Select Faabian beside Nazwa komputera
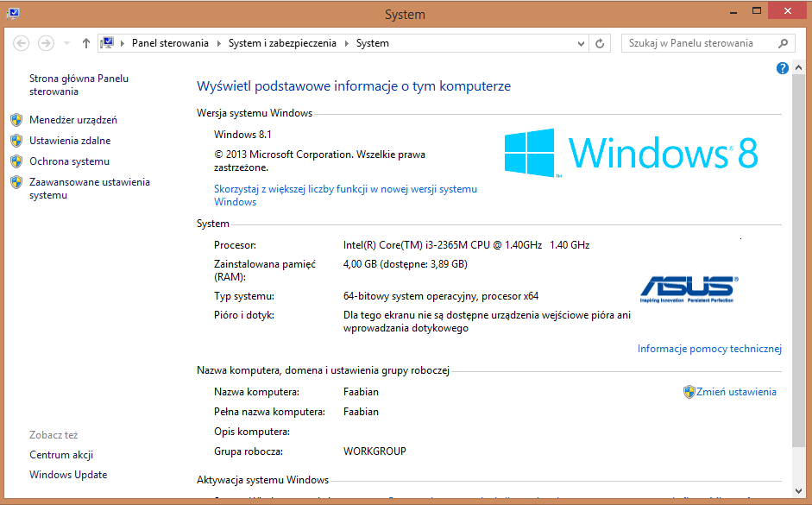Screen dimensions: 812x505 (361, 392)
